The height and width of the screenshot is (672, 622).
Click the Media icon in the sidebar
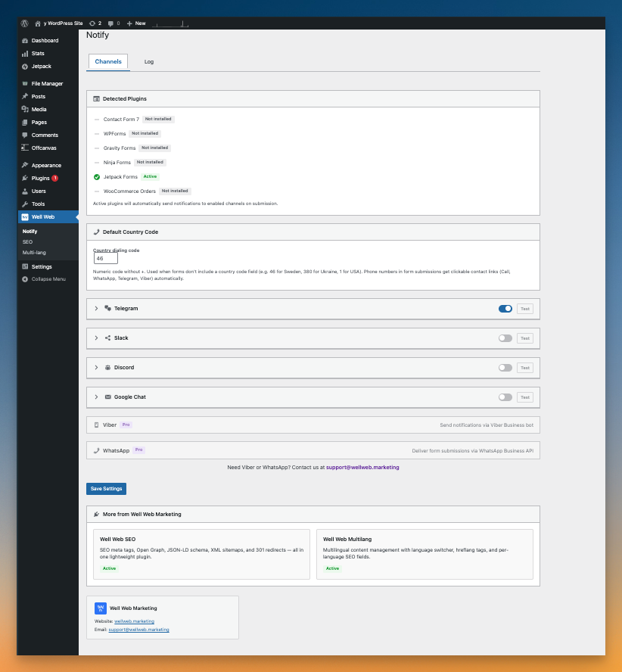(25, 109)
